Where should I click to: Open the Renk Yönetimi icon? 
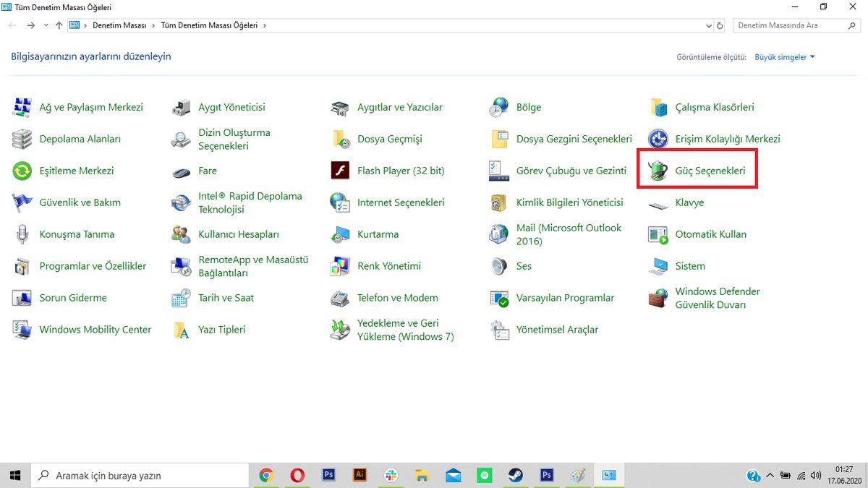[340, 266]
